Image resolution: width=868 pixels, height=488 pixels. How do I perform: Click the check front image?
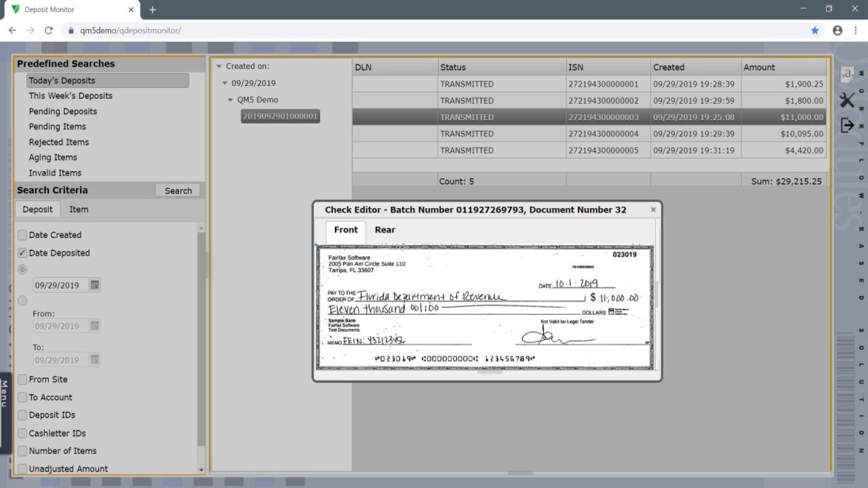click(485, 308)
